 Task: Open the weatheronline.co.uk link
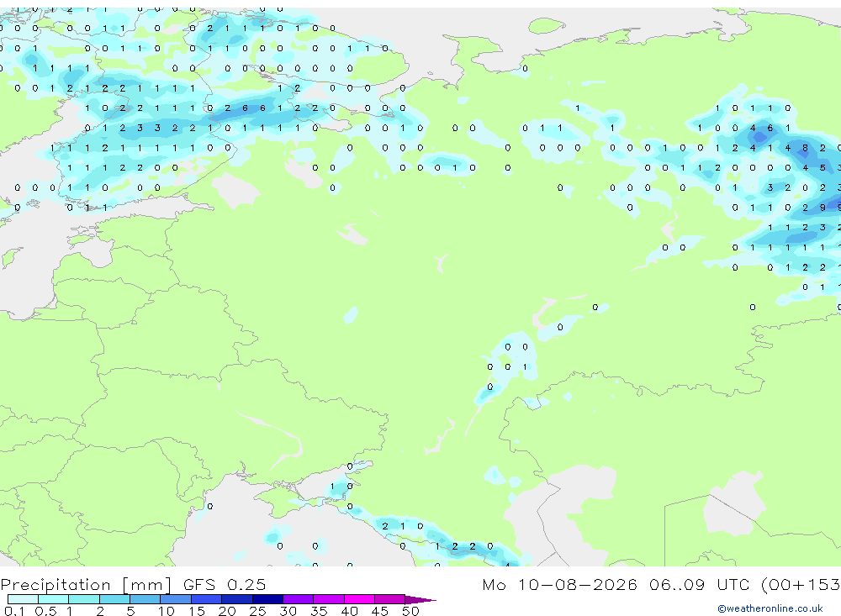(770, 608)
